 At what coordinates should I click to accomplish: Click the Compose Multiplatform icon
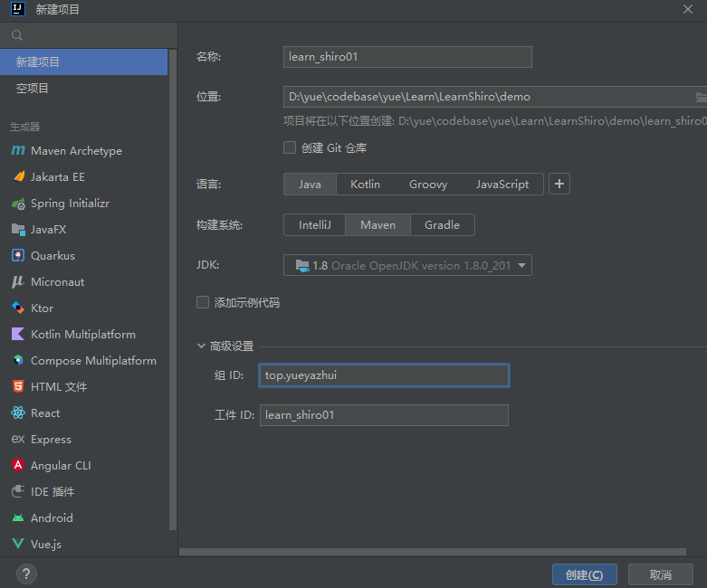(18, 360)
